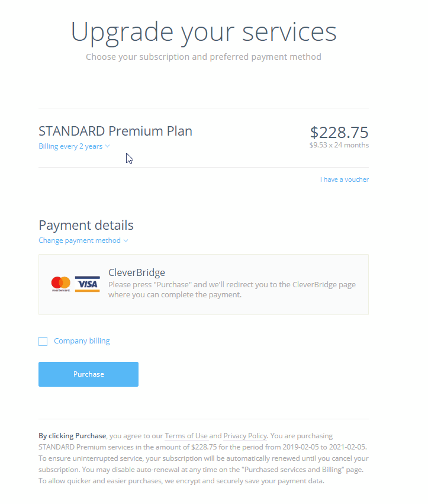Open the 'I have a voucher' link
Image resolution: width=428 pixels, height=504 pixels.
pyautogui.click(x=344, y=179)
